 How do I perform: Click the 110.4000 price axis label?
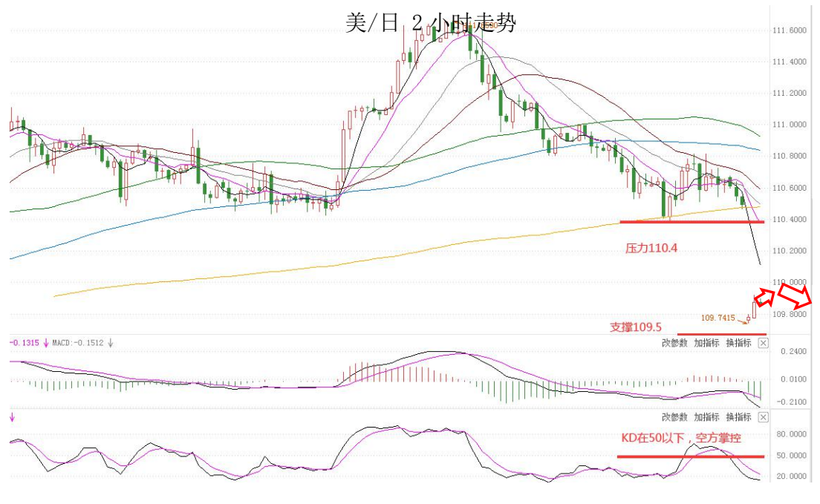click(789, 219)
